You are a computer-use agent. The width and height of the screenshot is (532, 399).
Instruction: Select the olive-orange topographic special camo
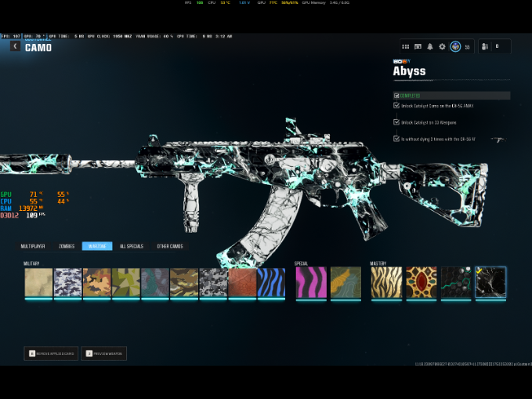[x=346, y=283]
